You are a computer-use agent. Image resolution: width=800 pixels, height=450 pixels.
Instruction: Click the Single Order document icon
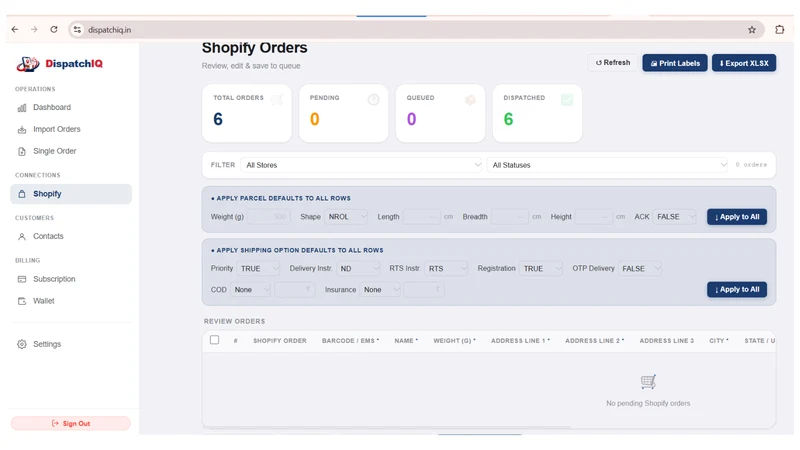22,152
